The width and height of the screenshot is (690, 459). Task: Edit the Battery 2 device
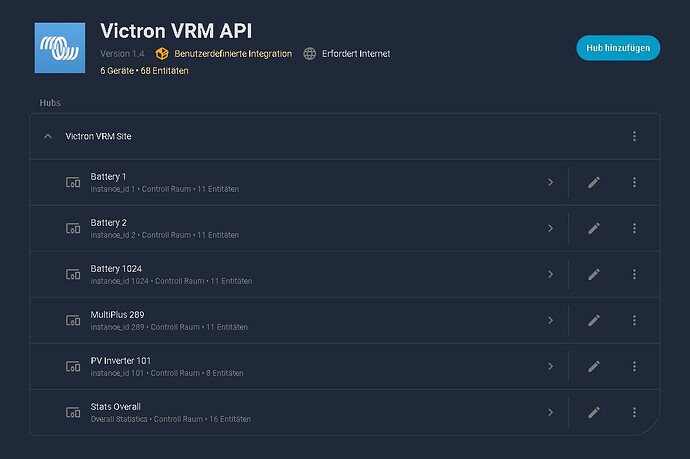[x=594, y=228]
